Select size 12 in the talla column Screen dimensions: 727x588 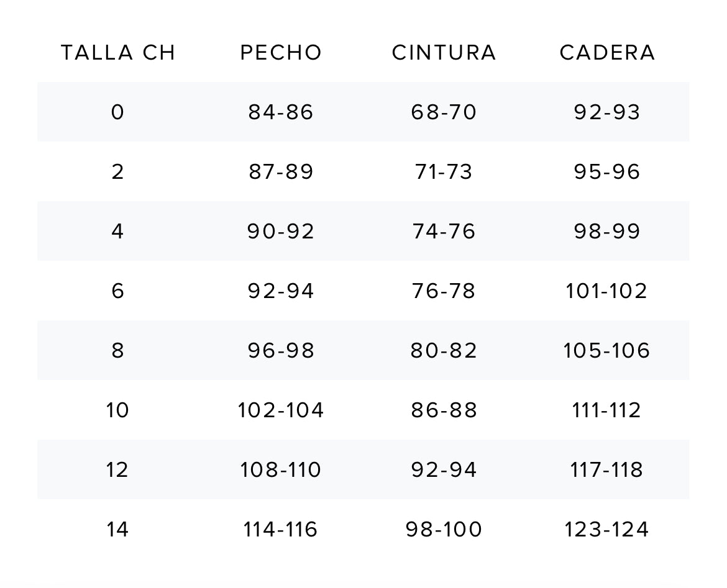click(x=117, y=470)
